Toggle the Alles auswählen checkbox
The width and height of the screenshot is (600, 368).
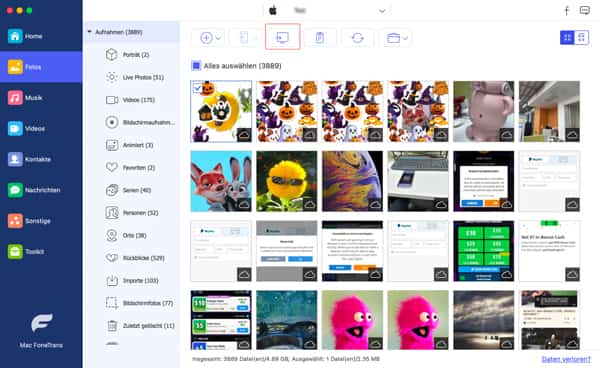pos(196,66)
